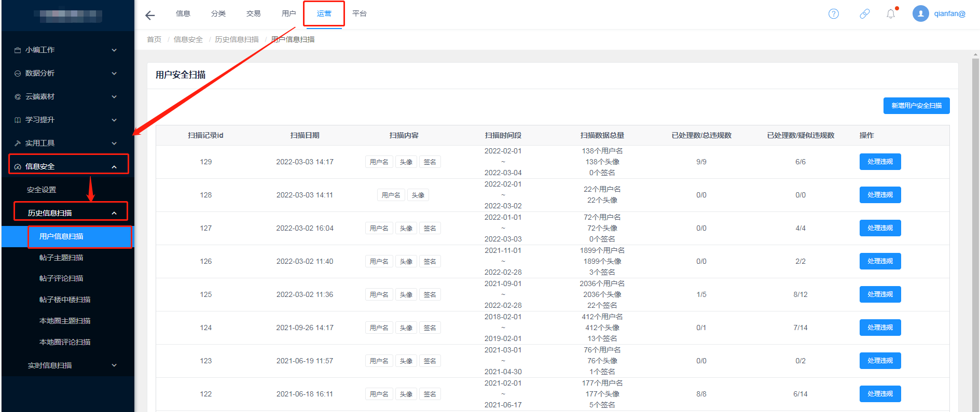Open the notifications bell icon
Image resolution: width=980 pixels, height=412 pixels.
(x=891, y=14)
